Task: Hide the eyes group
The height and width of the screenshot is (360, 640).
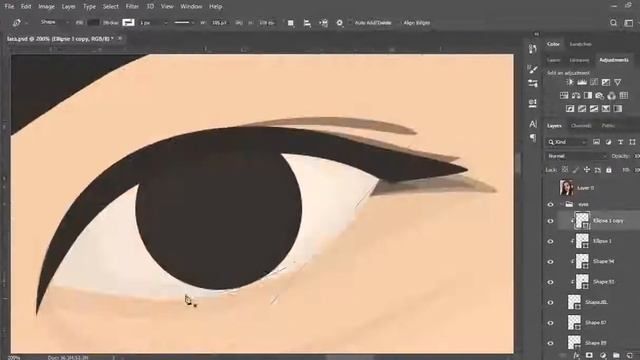Action: tap(550, 204)
